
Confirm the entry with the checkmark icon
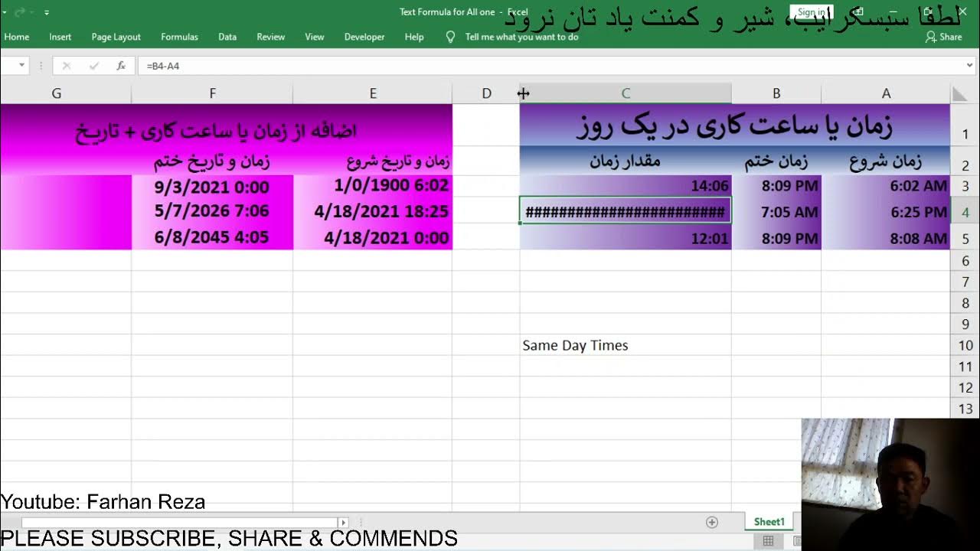point(94,66)
